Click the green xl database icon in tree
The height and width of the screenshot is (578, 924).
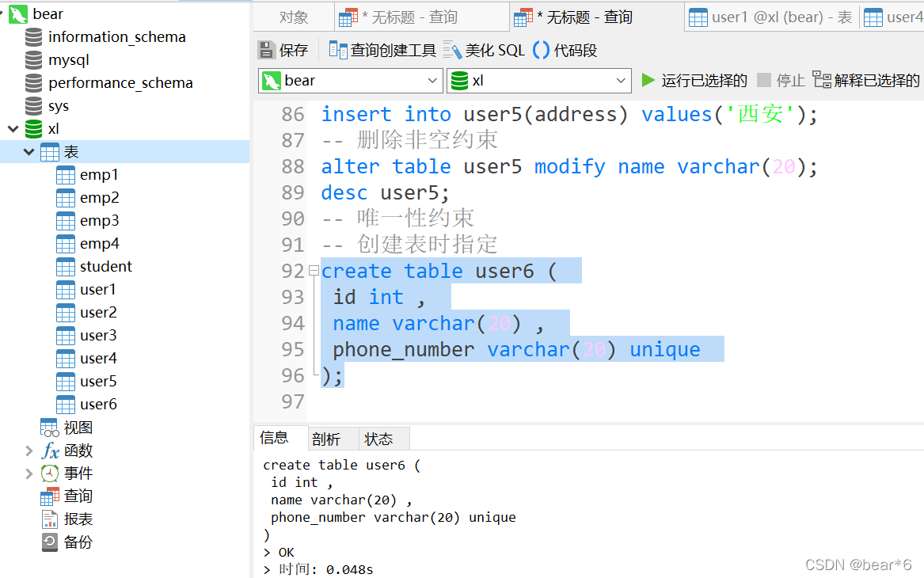point(33,129)
